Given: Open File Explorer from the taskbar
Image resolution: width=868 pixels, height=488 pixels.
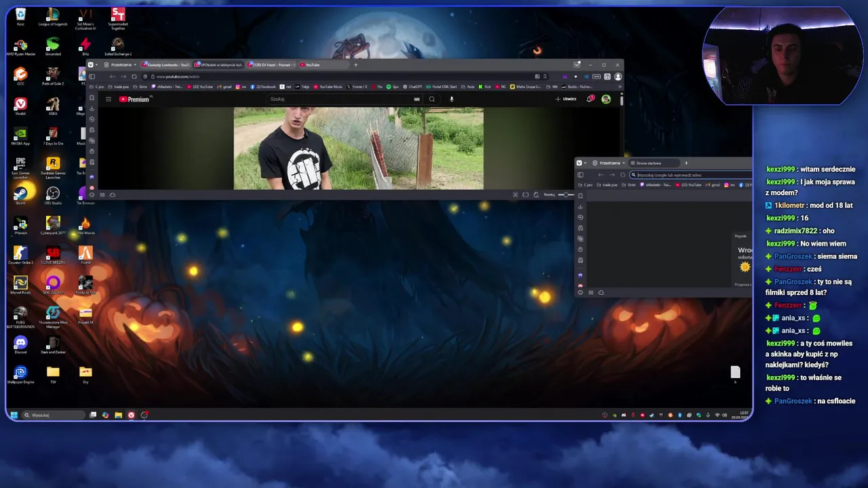Looking at the screenshot, I should (x=118, y=415).
